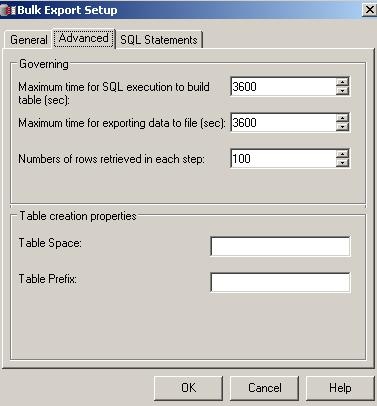Decrease rows retrieved in each step

(x=342, y=163)
